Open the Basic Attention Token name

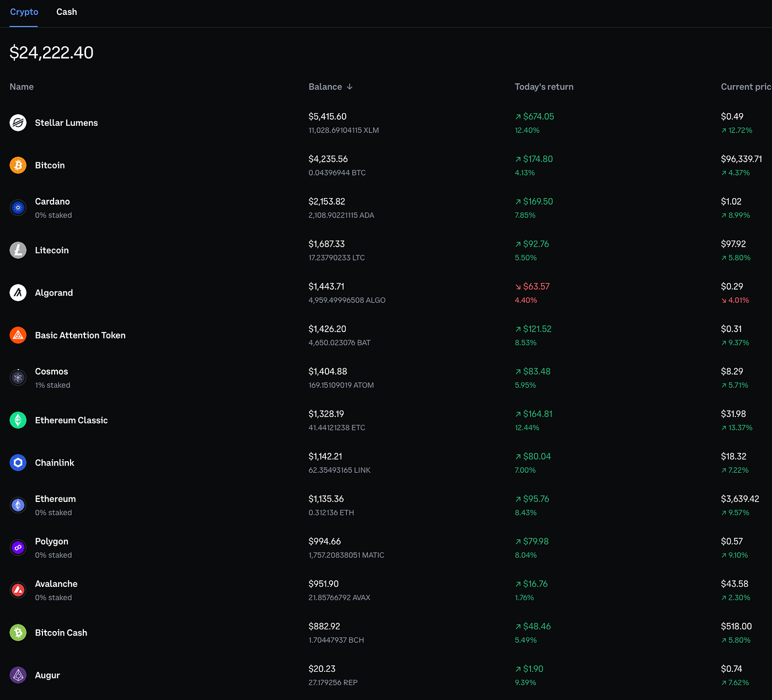[x=80, y=335]
